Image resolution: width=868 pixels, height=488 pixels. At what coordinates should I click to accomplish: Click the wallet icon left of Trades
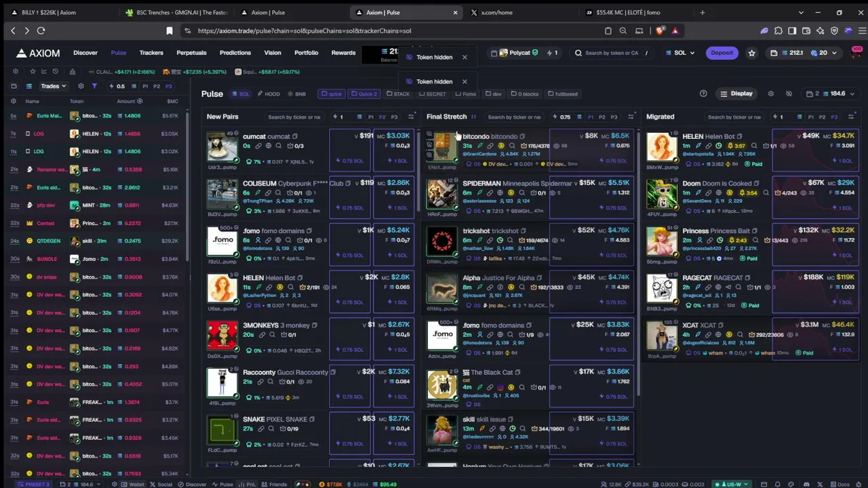tap(14, 86)
